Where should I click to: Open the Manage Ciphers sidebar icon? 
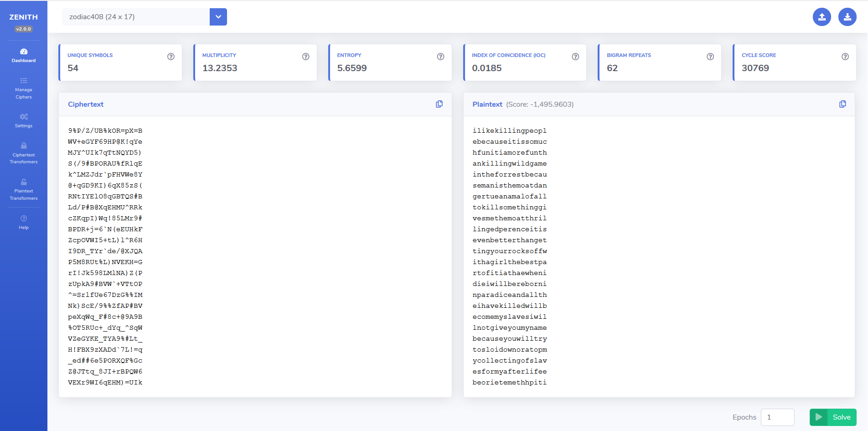(x=24, y=81)
